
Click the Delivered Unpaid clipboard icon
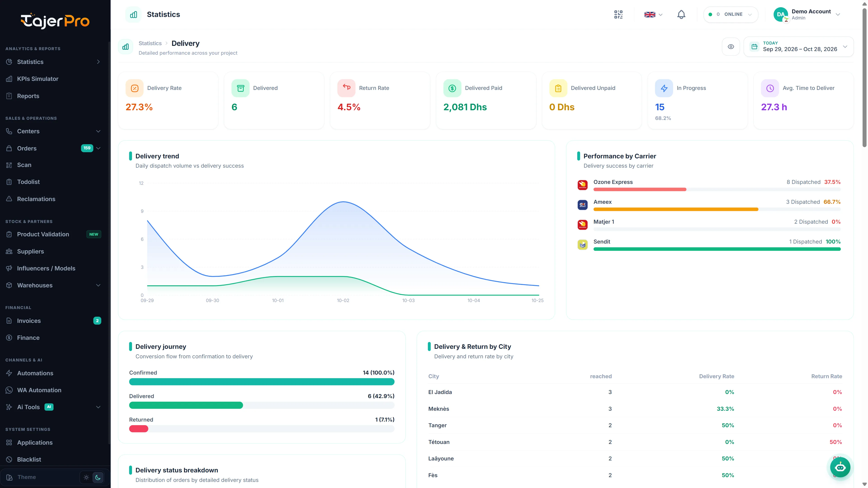[558, 88]
